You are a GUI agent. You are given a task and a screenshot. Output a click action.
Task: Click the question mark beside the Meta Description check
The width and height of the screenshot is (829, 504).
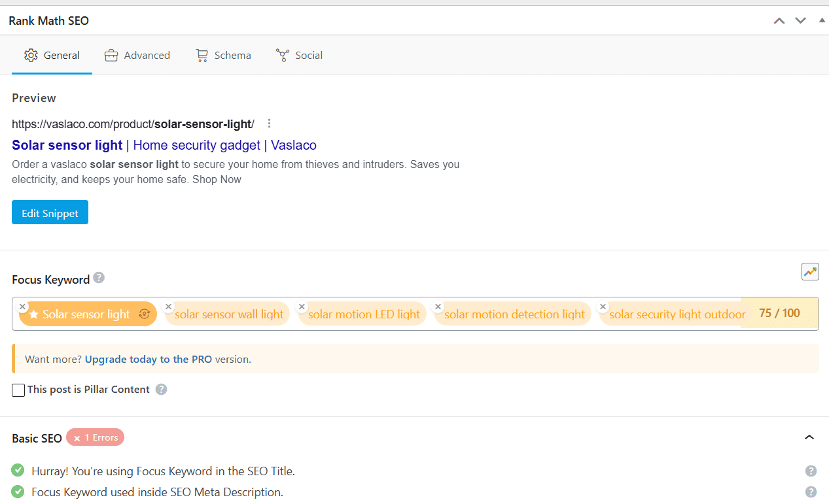click(x=811, y=492)
